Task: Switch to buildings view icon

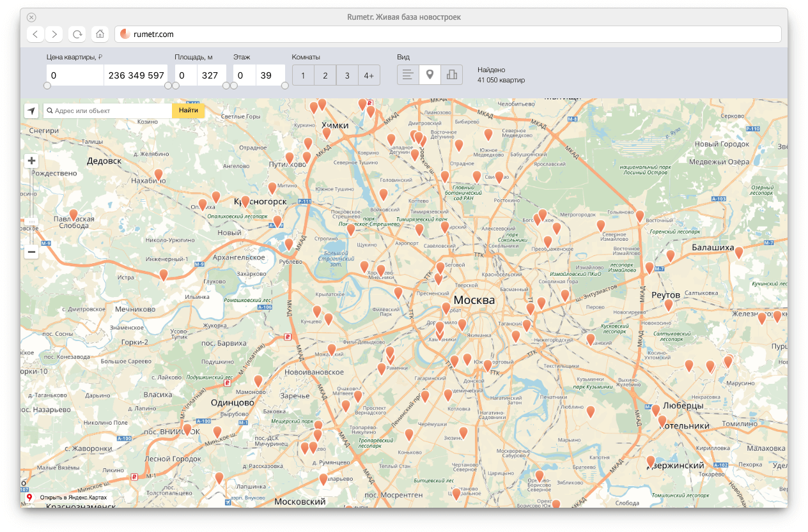Action: (x=452, y=75)
